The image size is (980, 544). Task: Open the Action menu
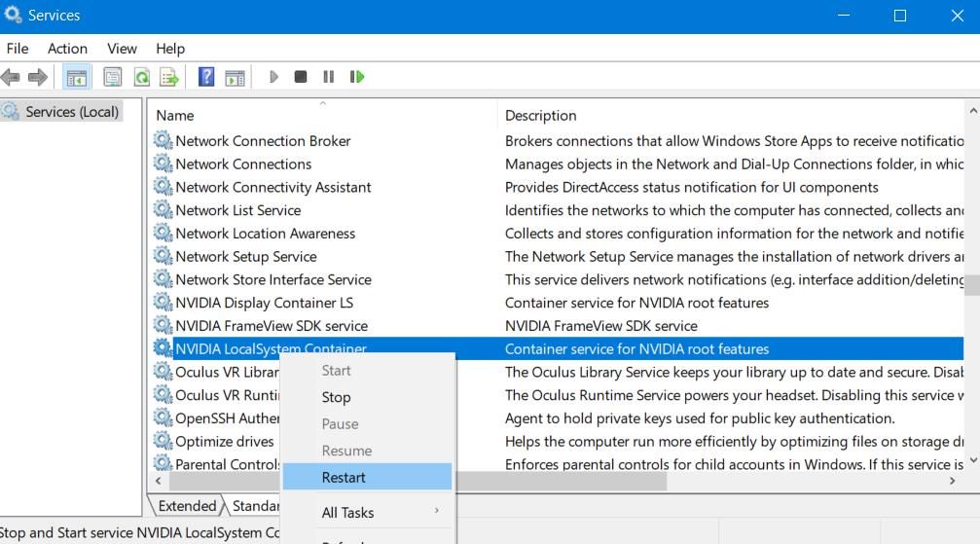pyautogui.click(x=67, y=49)
